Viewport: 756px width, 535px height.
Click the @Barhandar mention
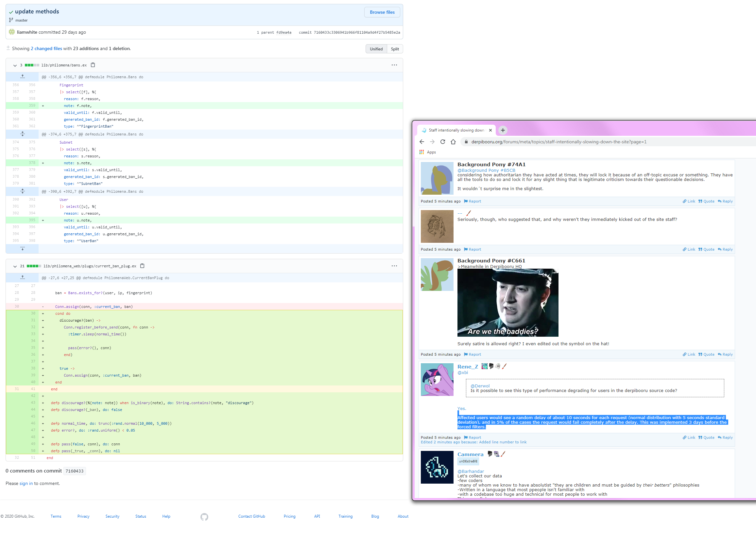point(471,472)
